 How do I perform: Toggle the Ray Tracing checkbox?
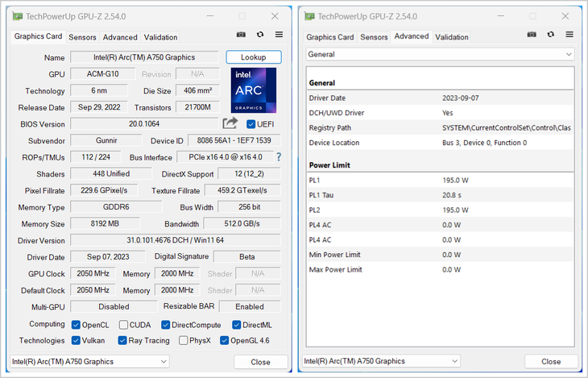coord(123,340)
